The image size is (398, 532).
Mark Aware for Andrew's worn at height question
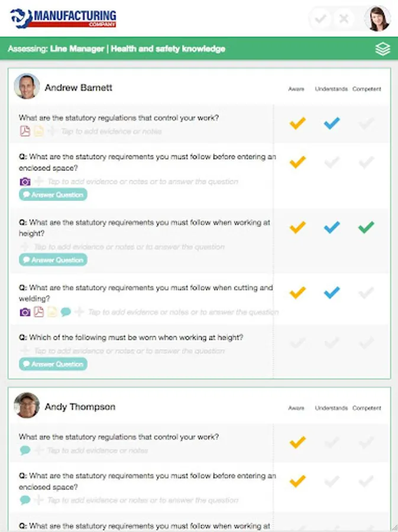click(297, 342)
